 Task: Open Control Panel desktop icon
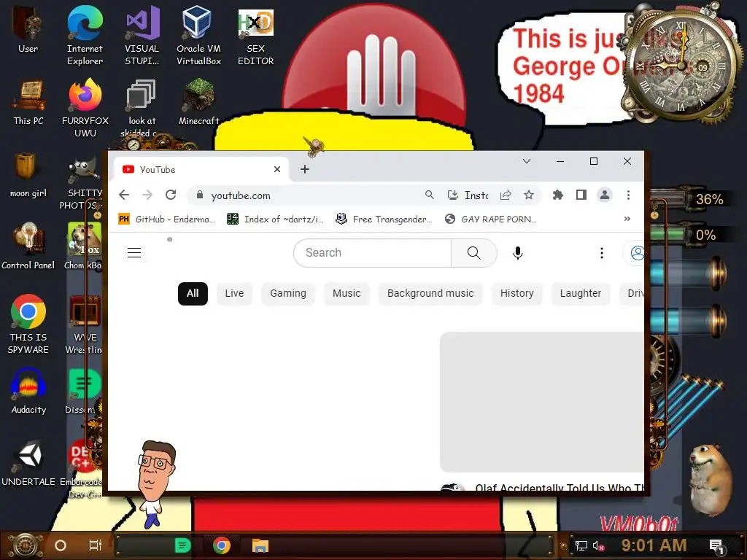pyautogui.click(x=28, y=246)
